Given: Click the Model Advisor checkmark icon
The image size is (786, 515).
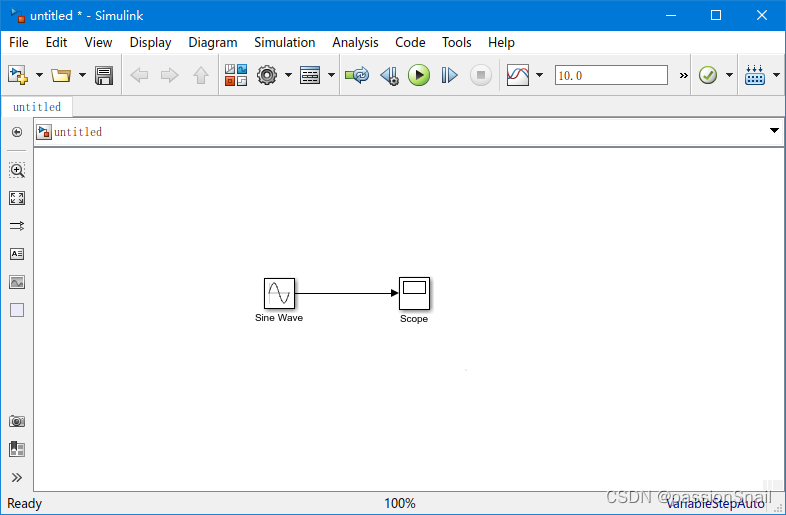Looking at the screenshot, I should tap(708, 75).
